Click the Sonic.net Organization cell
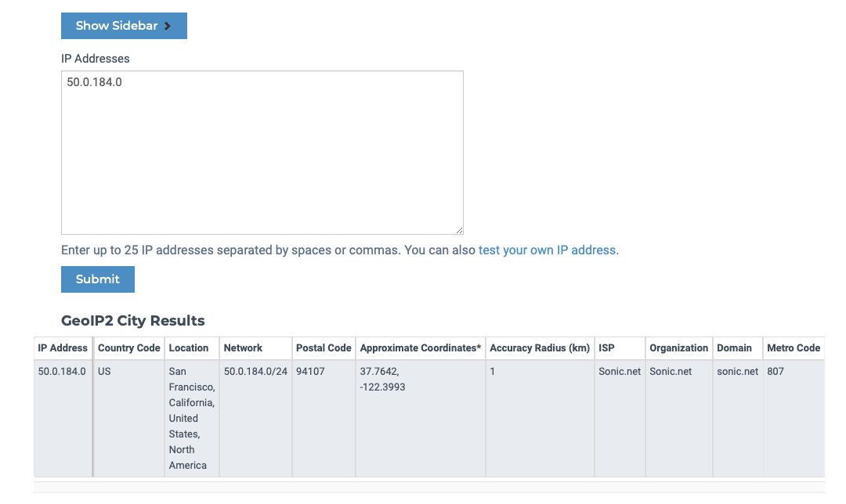Screen dimensions: 846x504 (x=678, y=418)
